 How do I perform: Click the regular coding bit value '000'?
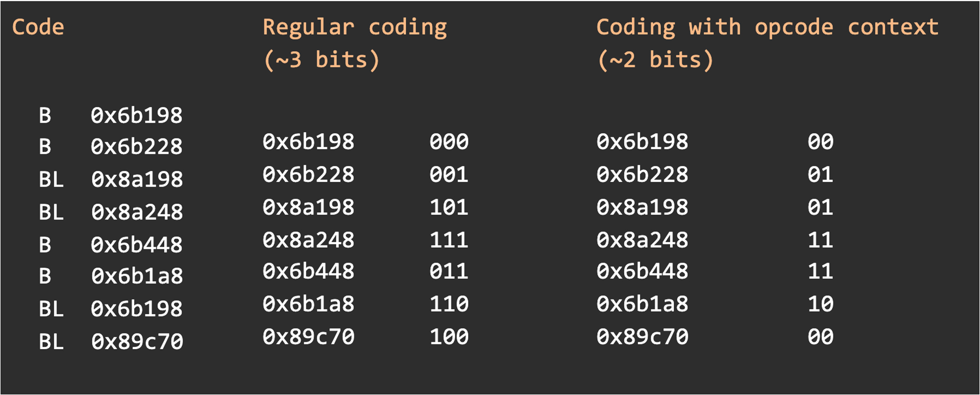click(449, 142)
